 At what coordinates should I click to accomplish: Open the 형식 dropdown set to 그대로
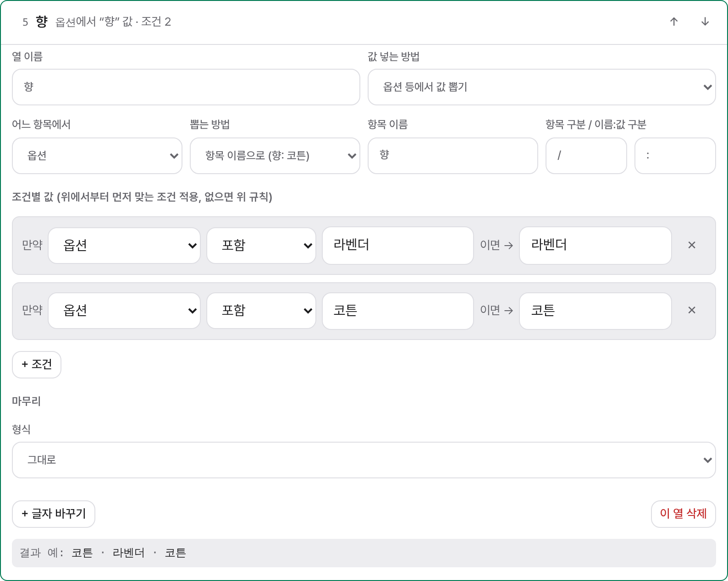click(364, 460)
